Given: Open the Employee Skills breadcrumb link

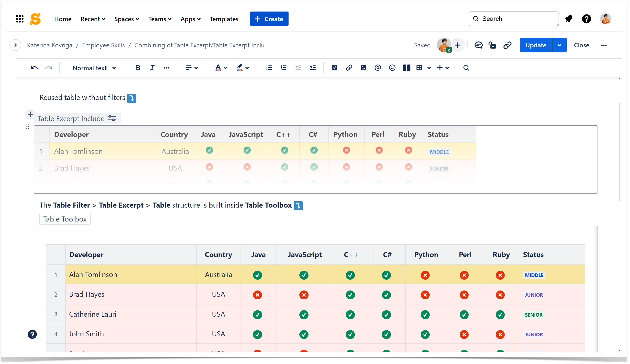Looking at the screenshot, I should point(103,45).
